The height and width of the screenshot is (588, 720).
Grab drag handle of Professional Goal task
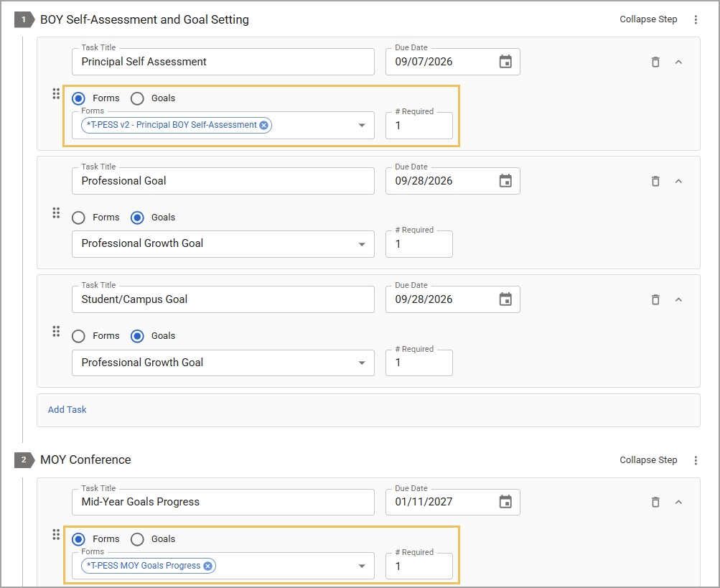(56, 213)
